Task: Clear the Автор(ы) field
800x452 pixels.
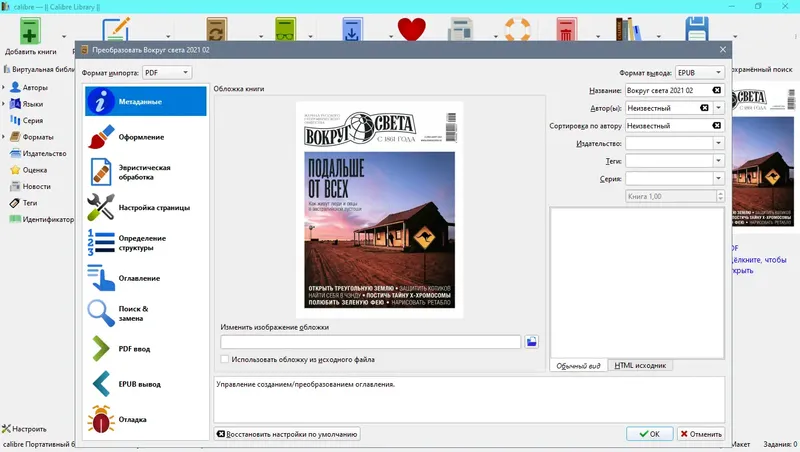Action: (x=705, y=108)
